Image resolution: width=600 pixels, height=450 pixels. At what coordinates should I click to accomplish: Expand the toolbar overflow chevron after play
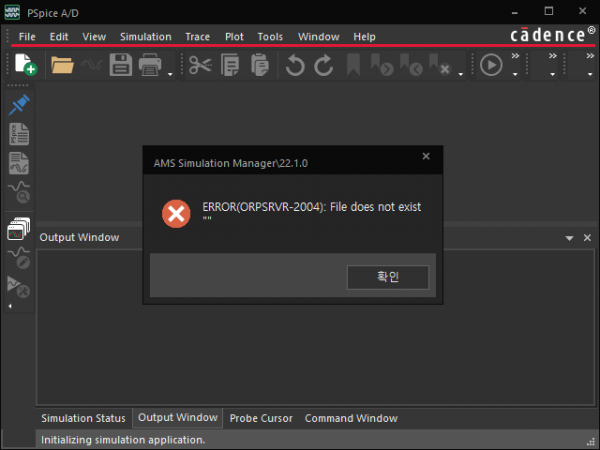coord(515,56)
